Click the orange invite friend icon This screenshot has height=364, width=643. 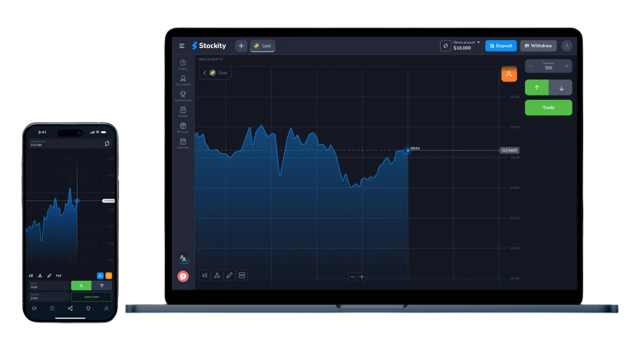(509, 74)
